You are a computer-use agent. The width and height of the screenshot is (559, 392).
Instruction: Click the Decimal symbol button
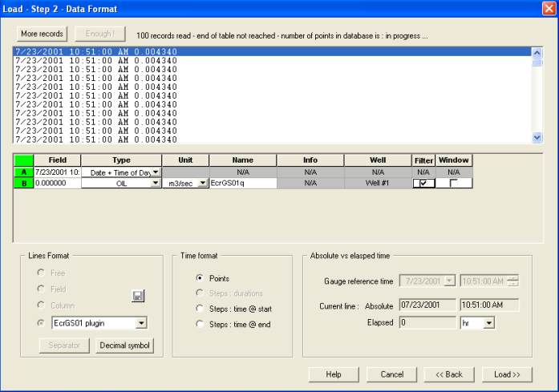tap(124, 346)
